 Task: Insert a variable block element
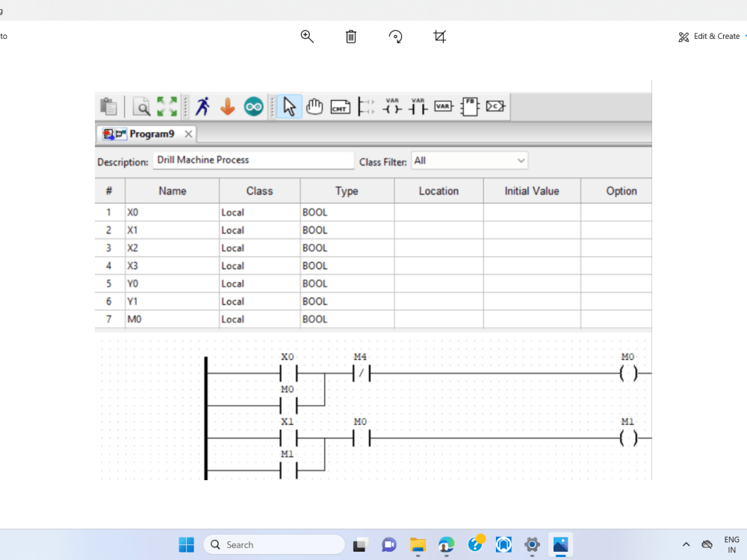[x=441, y=106]
